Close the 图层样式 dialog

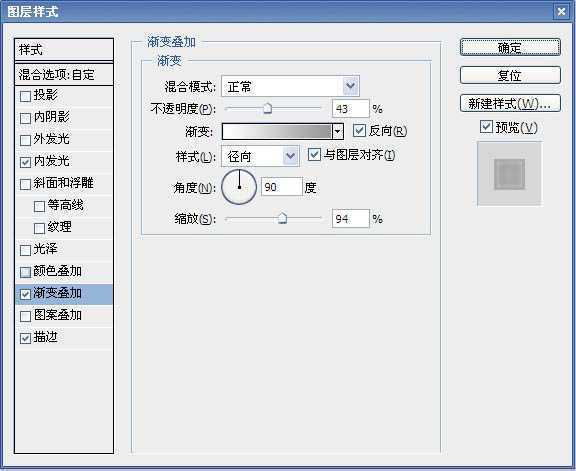pos(561,12)
